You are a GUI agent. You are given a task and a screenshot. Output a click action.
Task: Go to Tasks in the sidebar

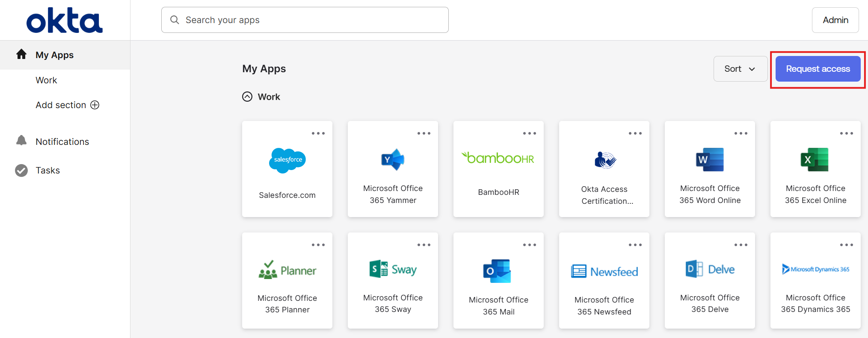[x=47, y=170]
